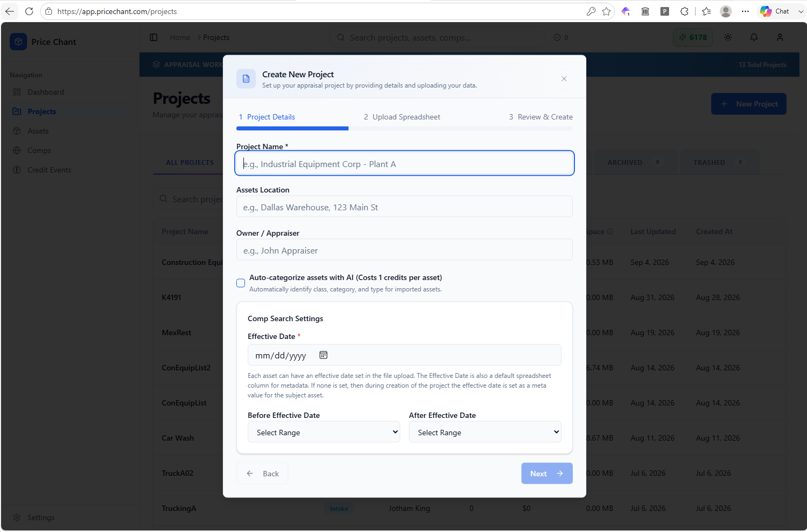Click the Search projects, assets, comps field
Viewport: 807px width, 532px height.
coord(437,37)
